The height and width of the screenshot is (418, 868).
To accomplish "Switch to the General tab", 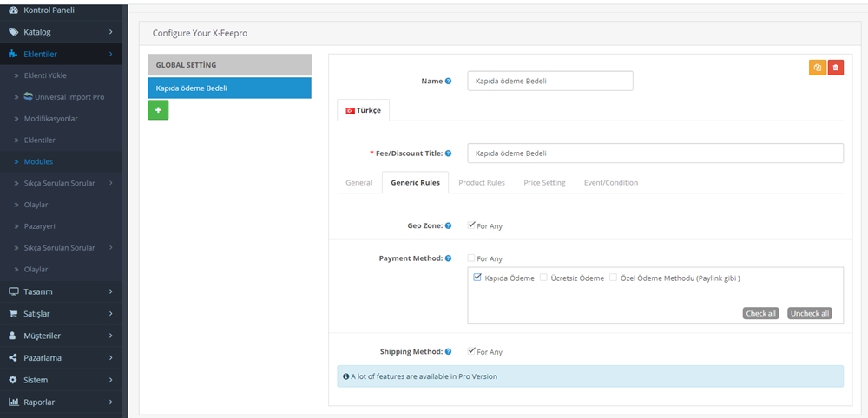I will 358,182.
